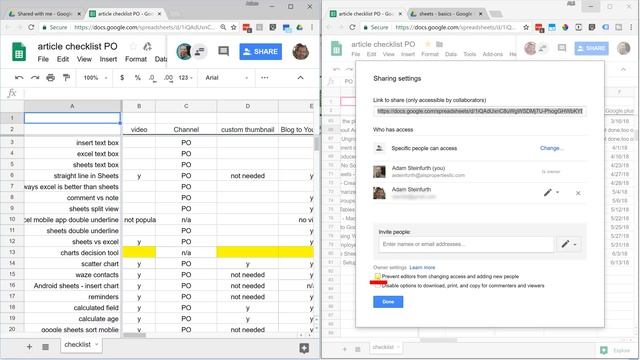The height and width of the screenshot is (360, 640).
Task: Open the checklist sheet tab dropdown arrow
Action: 97,344
